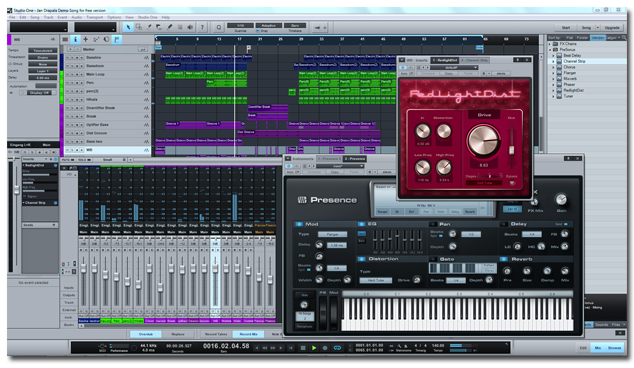Open the File menu
The height and width of the screenshot is (368, 634).
click(x=12, y=17)
